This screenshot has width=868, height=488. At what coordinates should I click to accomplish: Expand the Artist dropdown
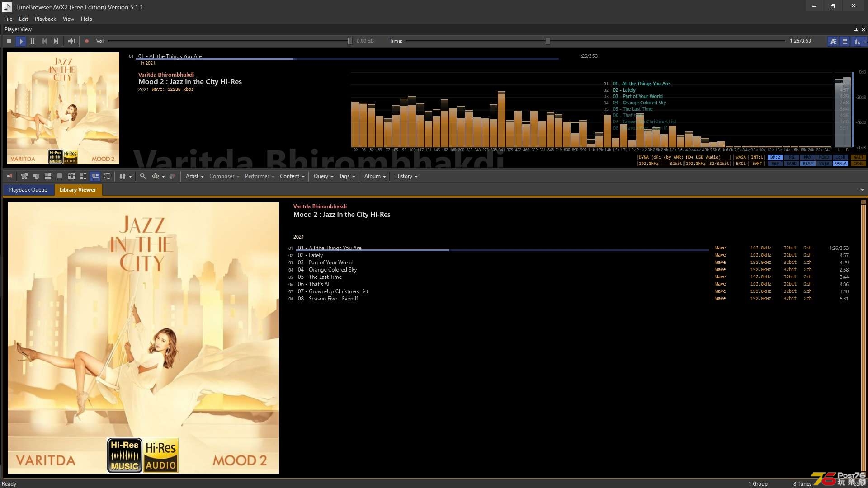click(194, 176)
